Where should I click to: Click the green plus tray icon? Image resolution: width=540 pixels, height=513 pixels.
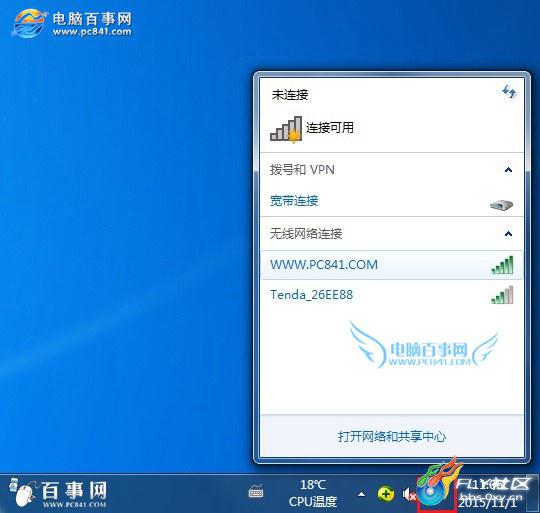[386, 494]
